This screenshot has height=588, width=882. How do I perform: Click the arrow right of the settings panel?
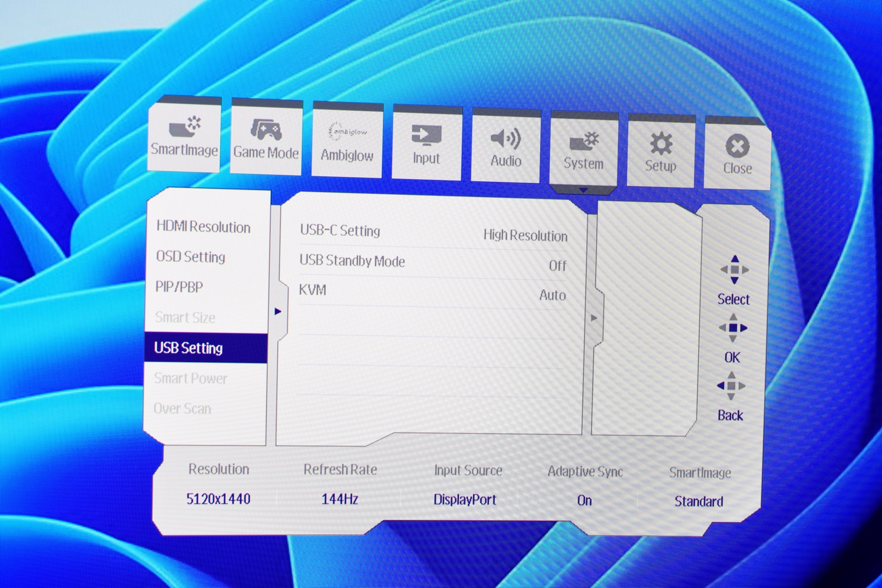594,318
